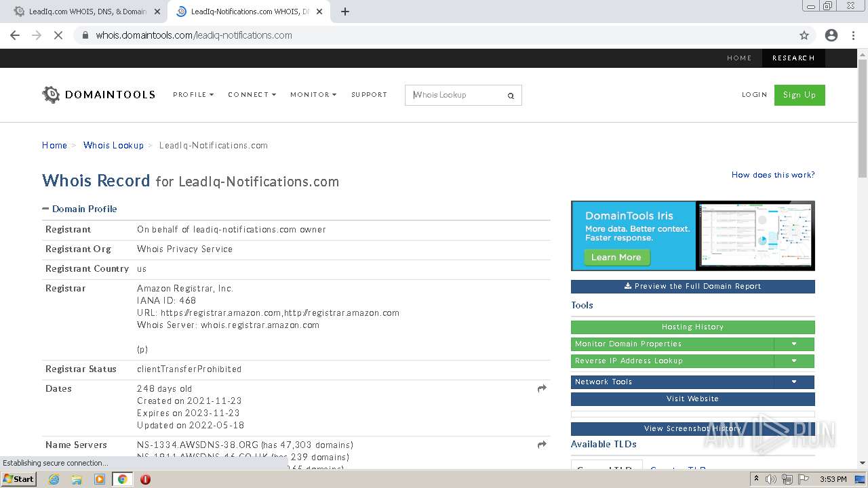Click Preview the Full Domain Report
868x488 pixels.
point(693,287)
